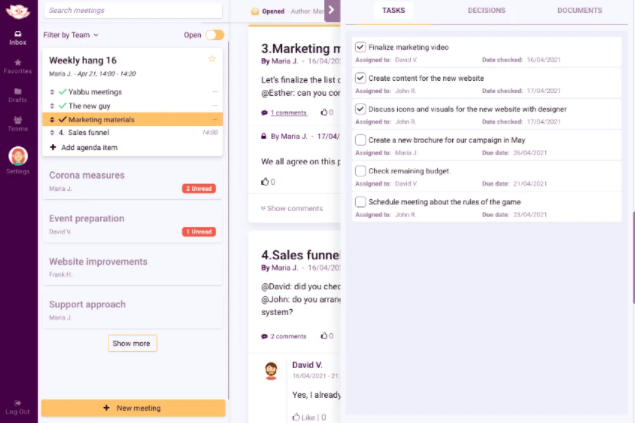The height and width of the screenshot is (423, 635).
Task: Open the Support approach meeting
Action: click(132, 310)
